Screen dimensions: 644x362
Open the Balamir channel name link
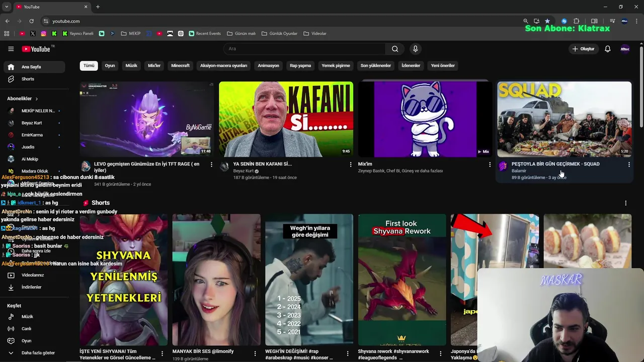519,171
